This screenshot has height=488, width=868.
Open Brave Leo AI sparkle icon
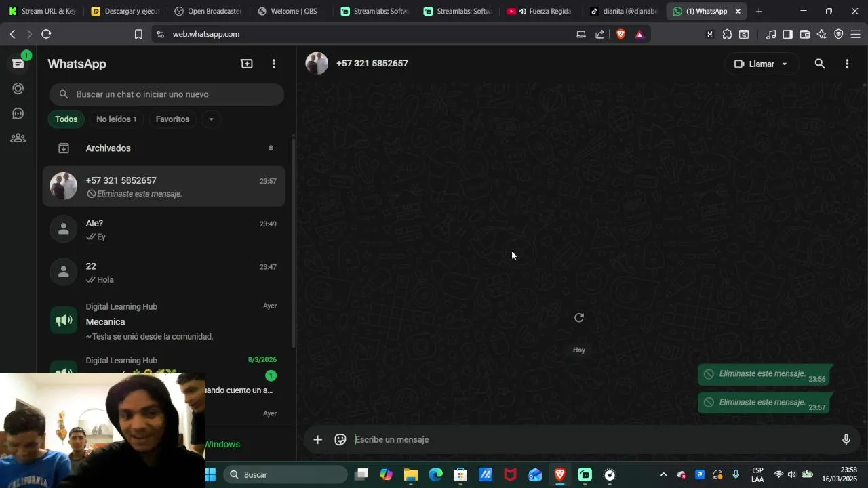point(822,34)
